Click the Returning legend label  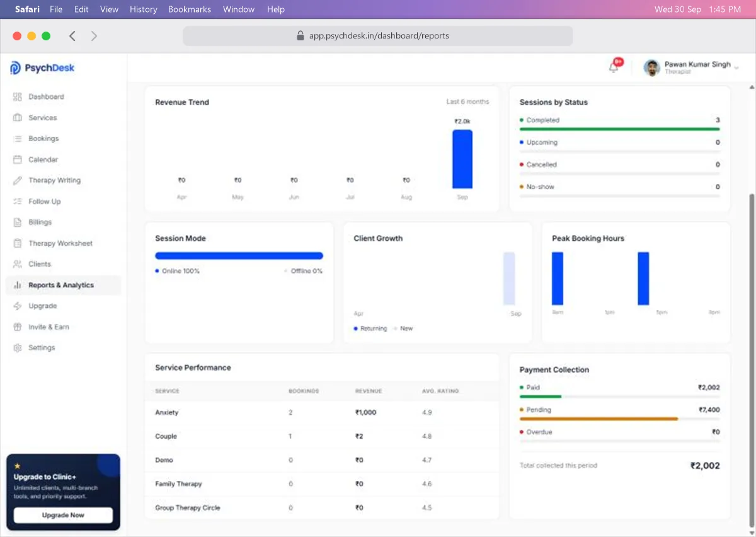point(374,328)
